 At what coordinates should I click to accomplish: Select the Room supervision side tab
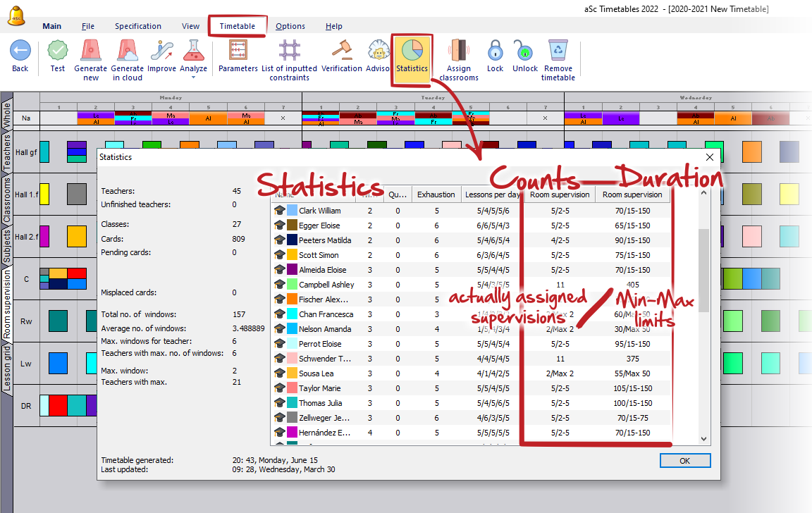7,305
